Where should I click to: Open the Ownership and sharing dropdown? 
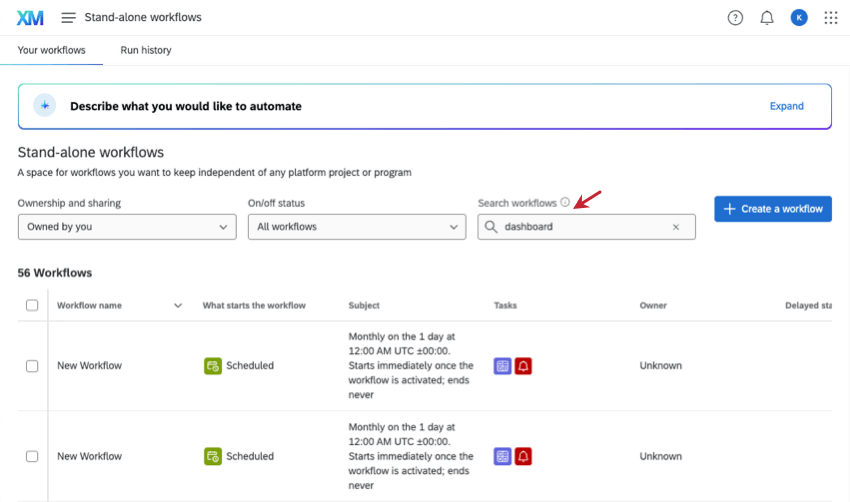(x=127, y=227)
